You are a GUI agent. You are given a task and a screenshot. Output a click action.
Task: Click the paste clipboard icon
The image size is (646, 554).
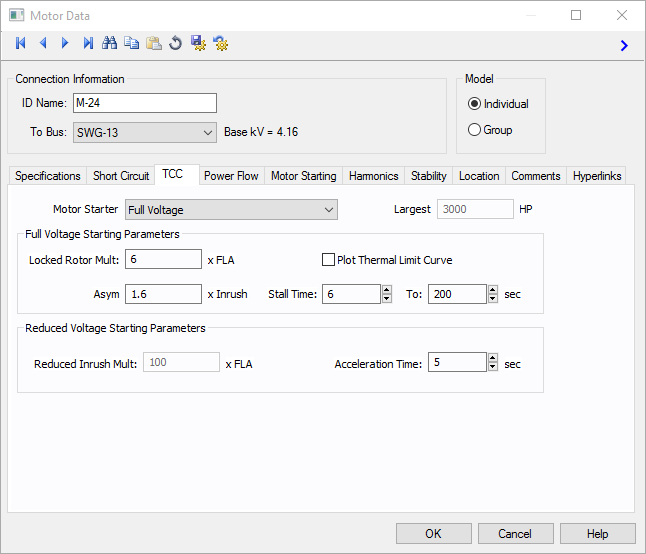coord(154,43)
